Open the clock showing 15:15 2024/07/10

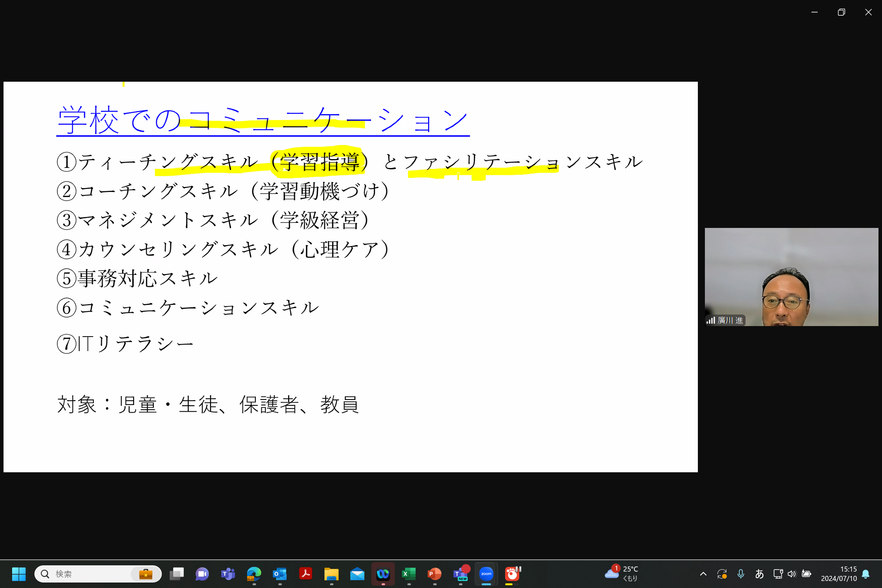point(839,574)
